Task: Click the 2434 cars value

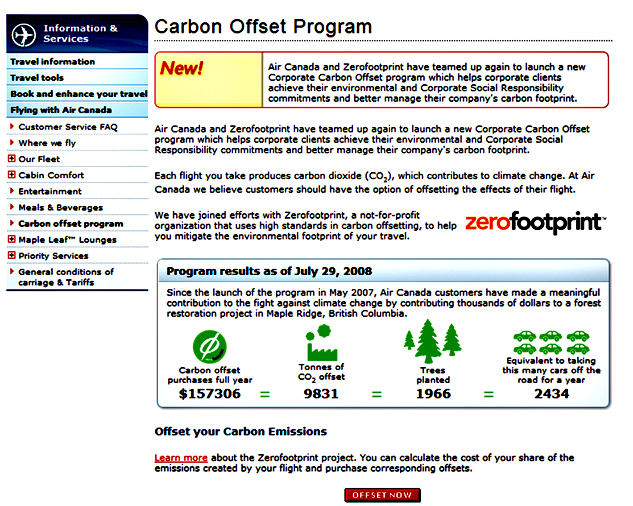Action: [x=551, y=394]
